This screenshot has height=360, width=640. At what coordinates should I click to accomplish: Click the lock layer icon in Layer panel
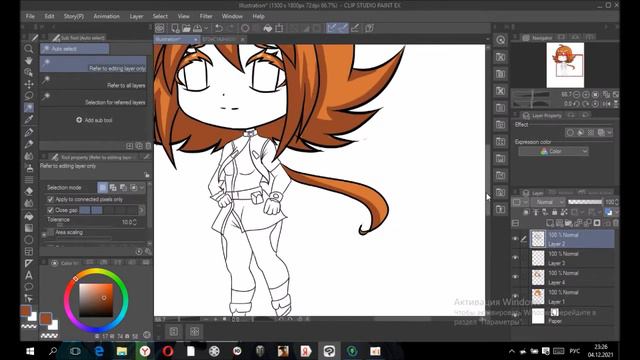pyautogui.click(x=554, y=212)
